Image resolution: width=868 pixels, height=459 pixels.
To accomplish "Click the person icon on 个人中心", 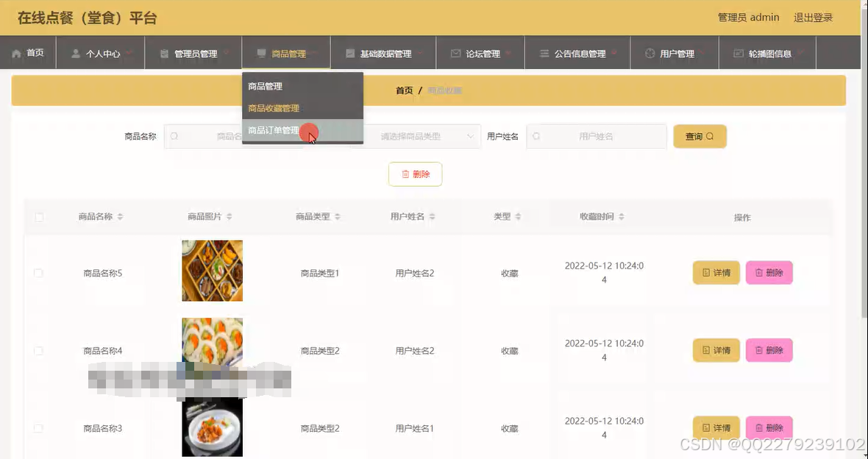I will pos(75,52).
